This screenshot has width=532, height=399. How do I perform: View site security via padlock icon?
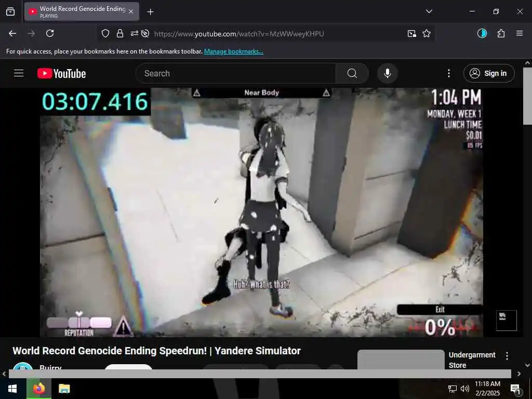click(x=120, y=33)
